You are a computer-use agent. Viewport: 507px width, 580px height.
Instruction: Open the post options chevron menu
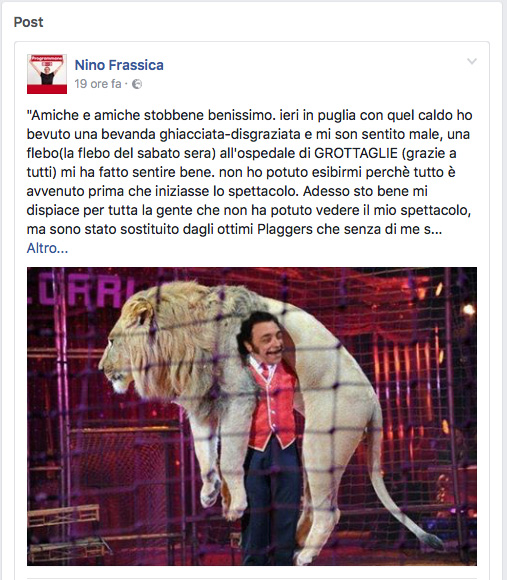click(472, 61)
